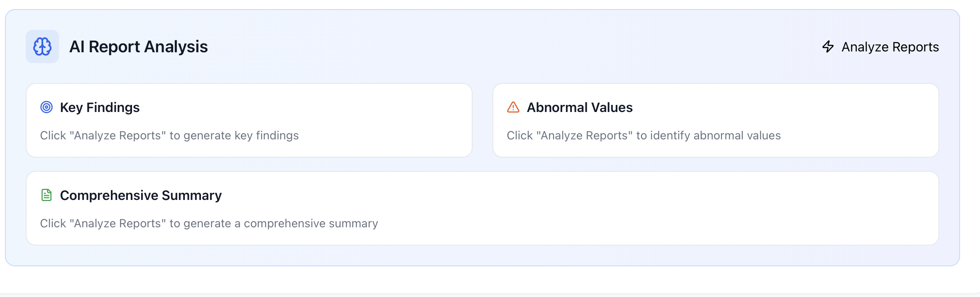The height and width of the screenshot is (297, 980).
Task: Click the brain icon in the header
Action: pos(42,47)
